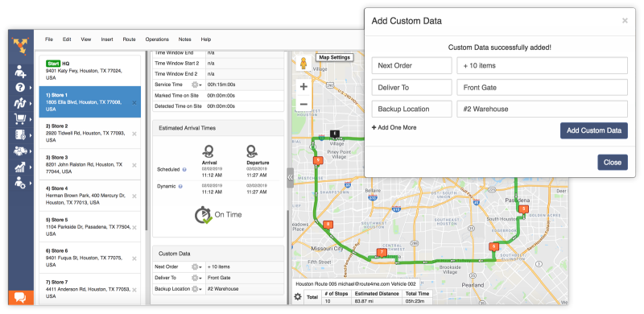Select the Store 3 stop in list

point(89,165)
